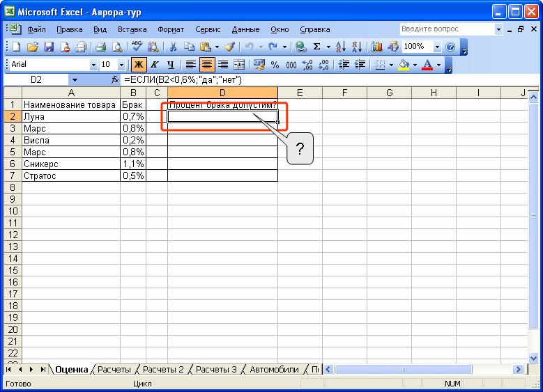Expand the Name Box D2 dropdown
Image resolution: width=543 pixels, height=392 pixels.
[75, 80]
